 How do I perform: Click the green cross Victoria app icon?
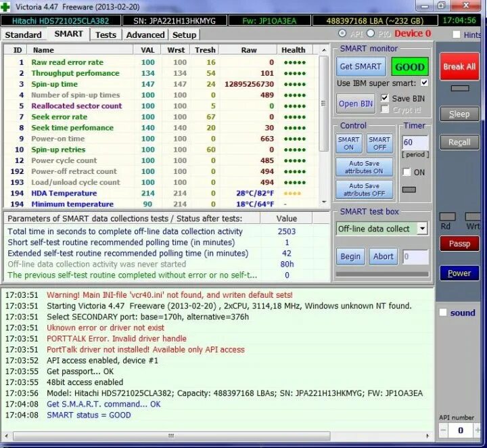coord(5,7)
